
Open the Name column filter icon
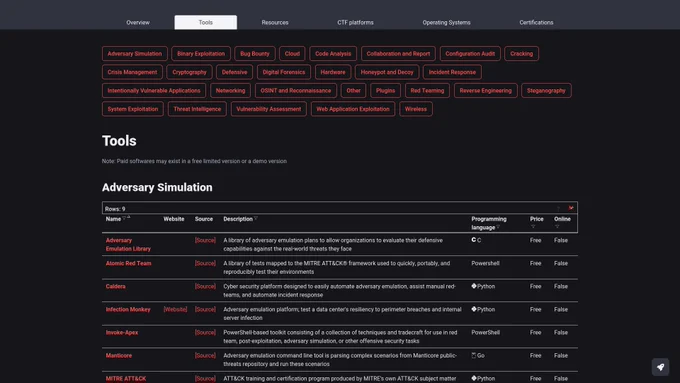point(124,218)
